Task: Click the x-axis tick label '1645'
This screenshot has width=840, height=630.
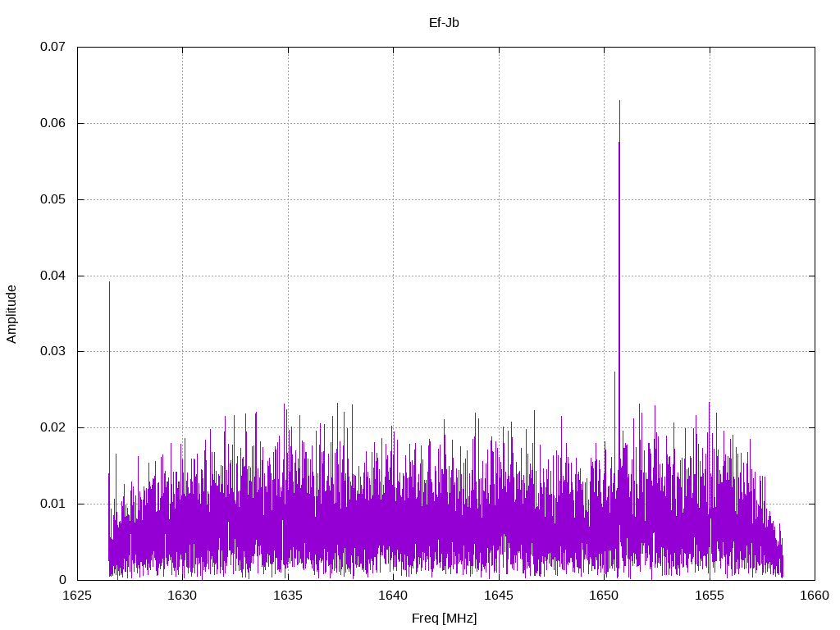Action: [499, 596]
